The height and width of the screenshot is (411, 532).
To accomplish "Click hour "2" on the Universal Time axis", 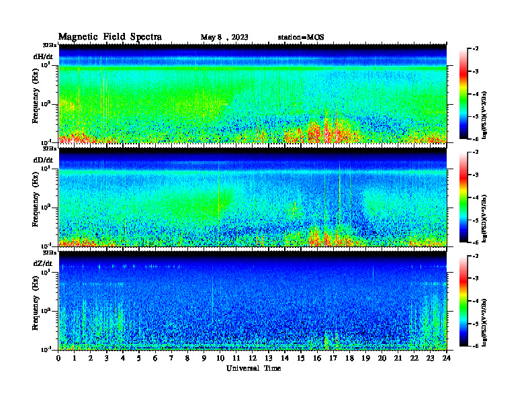I will click(x=91, y=358).
